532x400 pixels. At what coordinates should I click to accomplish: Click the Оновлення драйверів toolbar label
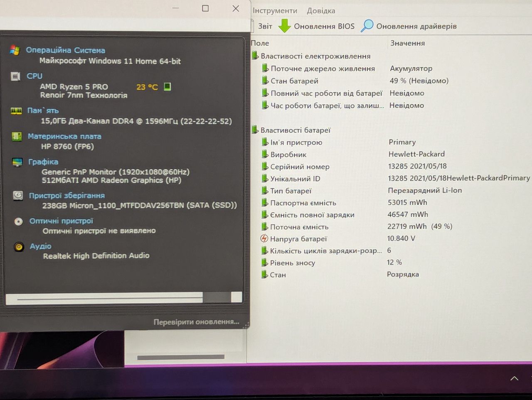[416, 26]
